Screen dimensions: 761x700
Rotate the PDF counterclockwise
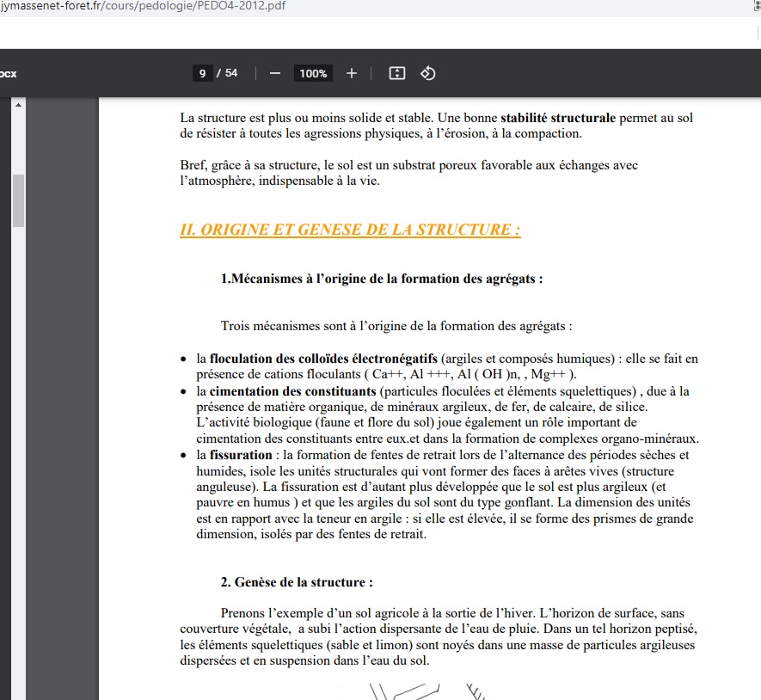(x=427, y=74)
